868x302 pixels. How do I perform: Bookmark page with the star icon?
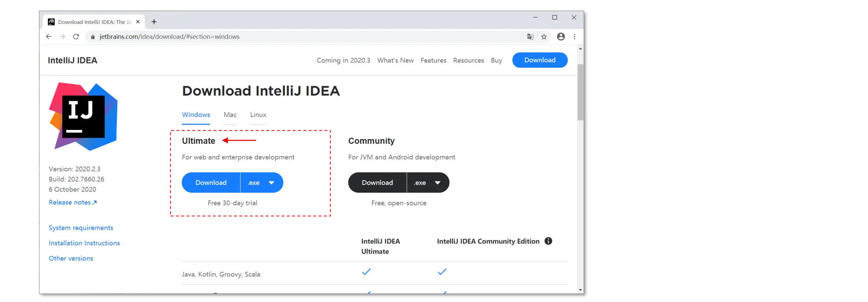coord(544,36)
